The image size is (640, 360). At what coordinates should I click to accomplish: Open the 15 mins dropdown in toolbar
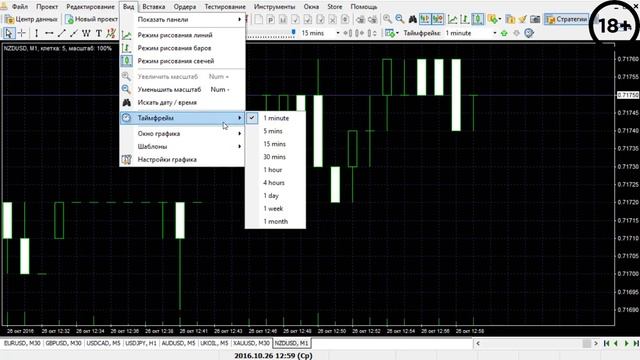320,33
